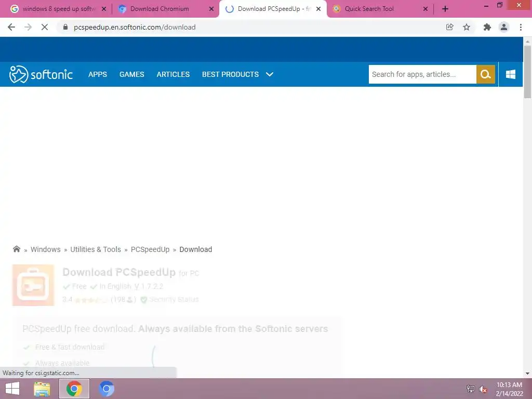Click the address bar URL

click(135, 27)
